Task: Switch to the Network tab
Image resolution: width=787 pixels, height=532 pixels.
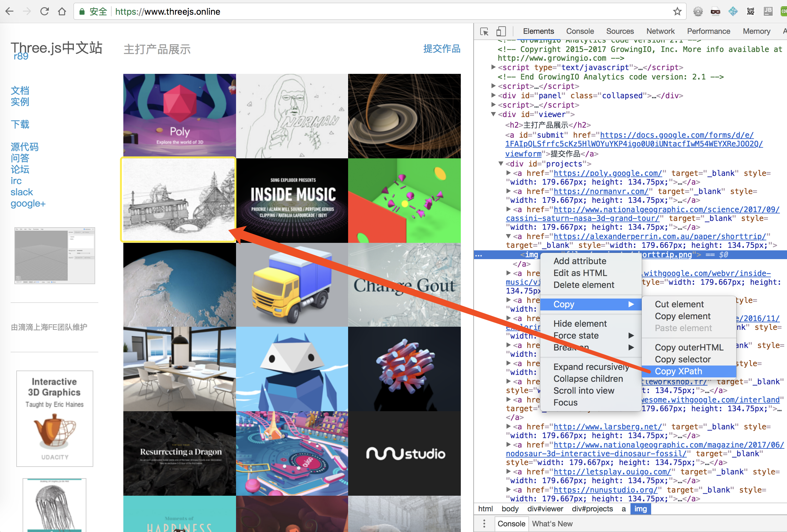Action: (660, 32)
